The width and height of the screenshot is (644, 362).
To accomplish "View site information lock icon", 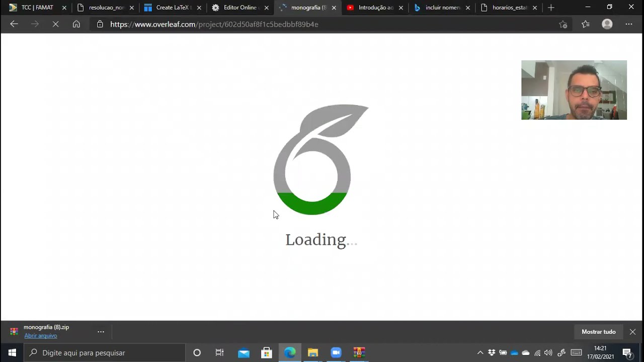I will point(100,24).
